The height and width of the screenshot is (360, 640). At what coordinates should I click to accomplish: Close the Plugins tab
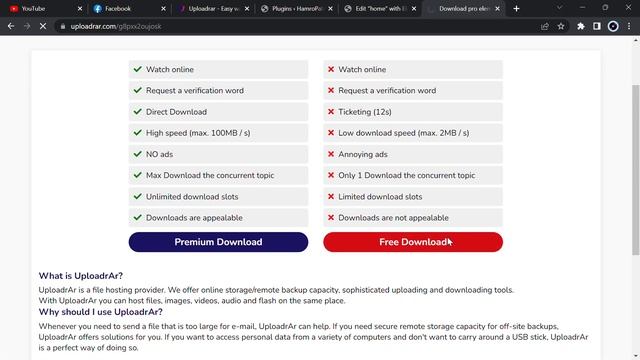(x=331, y=9)
